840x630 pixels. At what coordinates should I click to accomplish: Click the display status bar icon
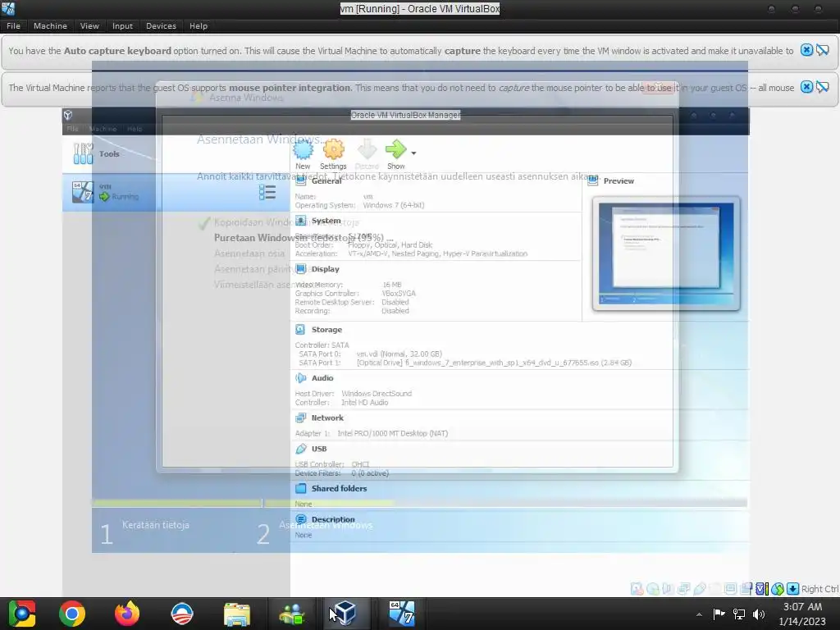coord(730,589)
